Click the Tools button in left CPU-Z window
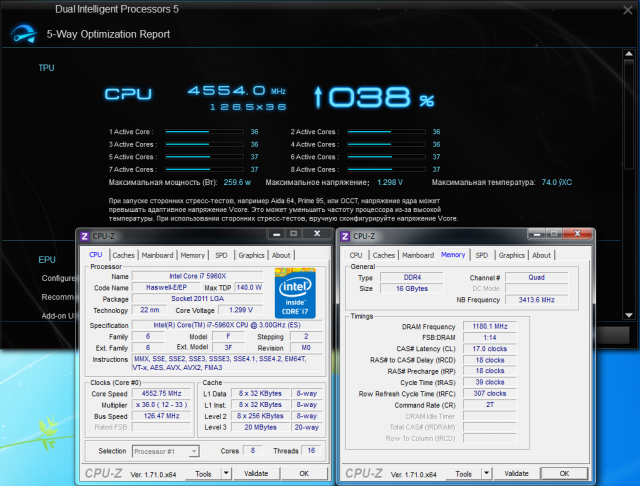Image resolution: width=640 pixels, height=486 pixels. coord(203,474)
